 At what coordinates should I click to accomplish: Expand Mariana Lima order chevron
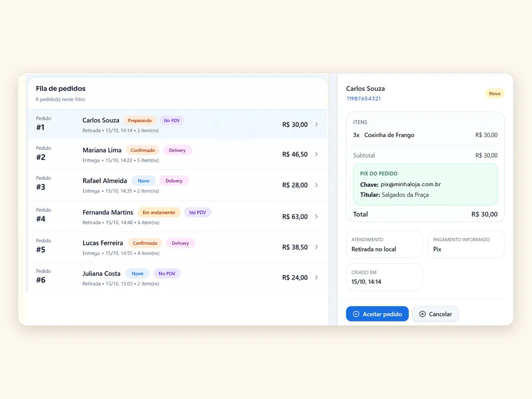pyautogui.click(x=316, y=154)
